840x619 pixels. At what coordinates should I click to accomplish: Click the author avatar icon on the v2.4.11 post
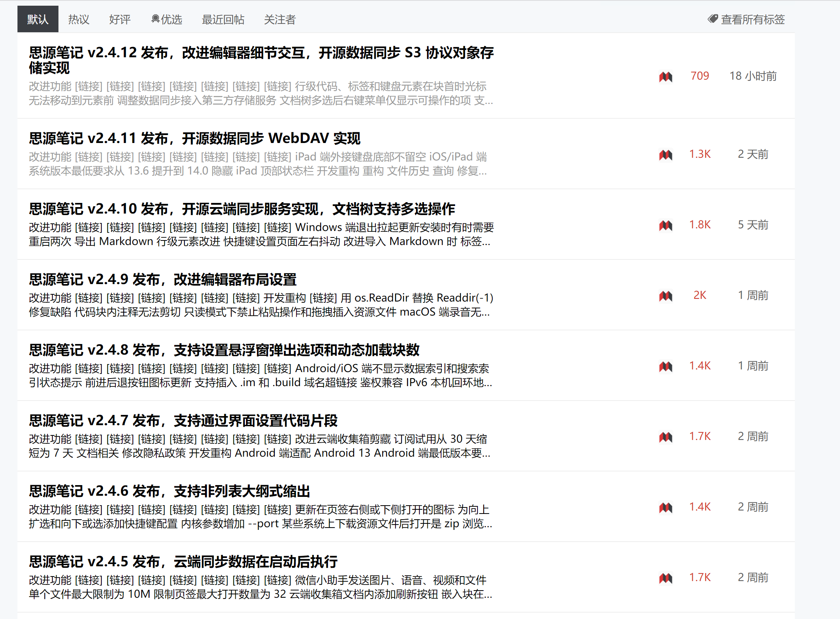pos(666,154)
